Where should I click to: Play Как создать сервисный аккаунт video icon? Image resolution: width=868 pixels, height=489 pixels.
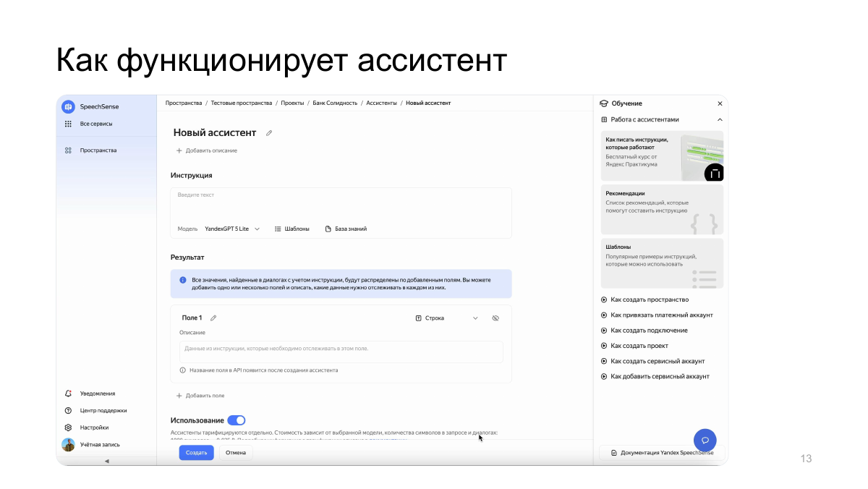click(x=604, y=361)
